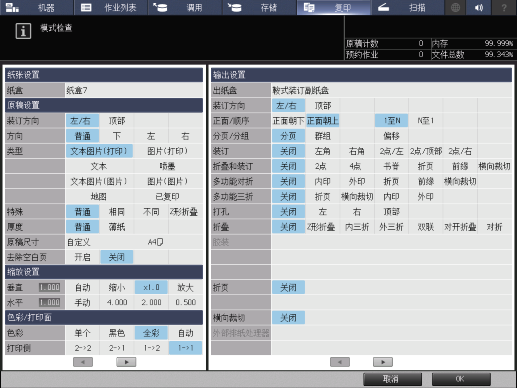Select 1->1 print side

click(185, 348)
